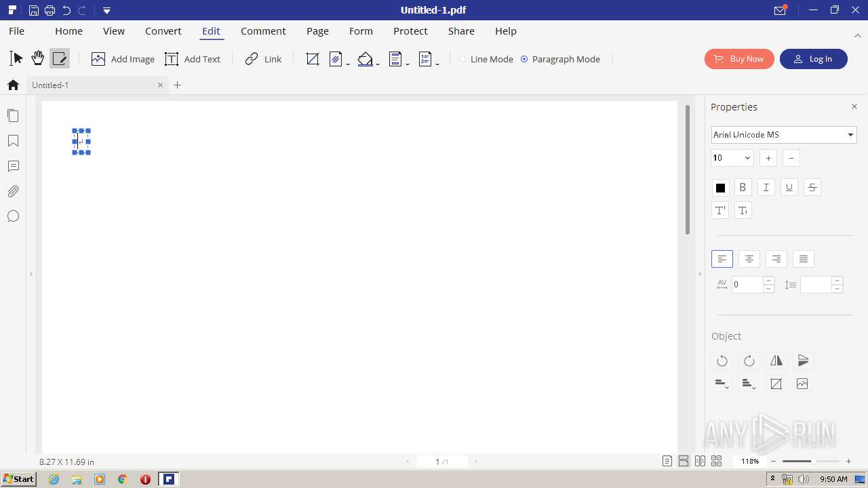Click the Add Image tool
The height and width of the screenshot is (488, 868).
[x=123, y=59]
